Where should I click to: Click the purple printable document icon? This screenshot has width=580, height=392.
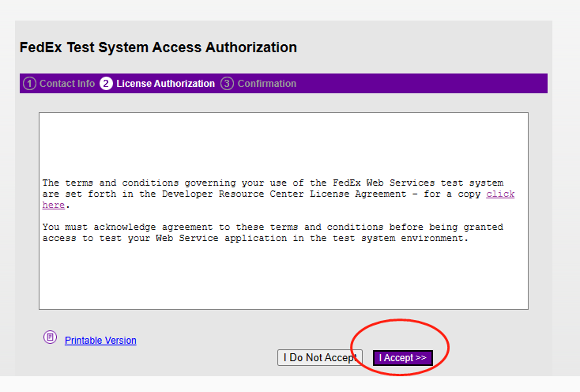50,337
